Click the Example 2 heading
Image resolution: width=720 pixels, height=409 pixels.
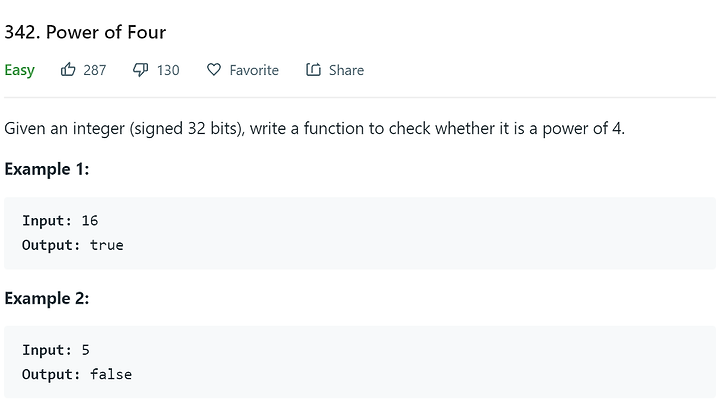46,298
